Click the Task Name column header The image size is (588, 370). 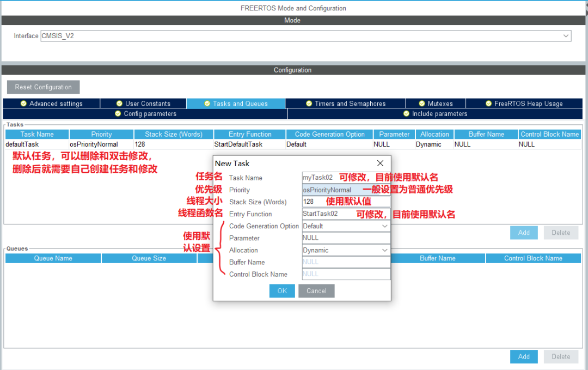pos(37,135)
